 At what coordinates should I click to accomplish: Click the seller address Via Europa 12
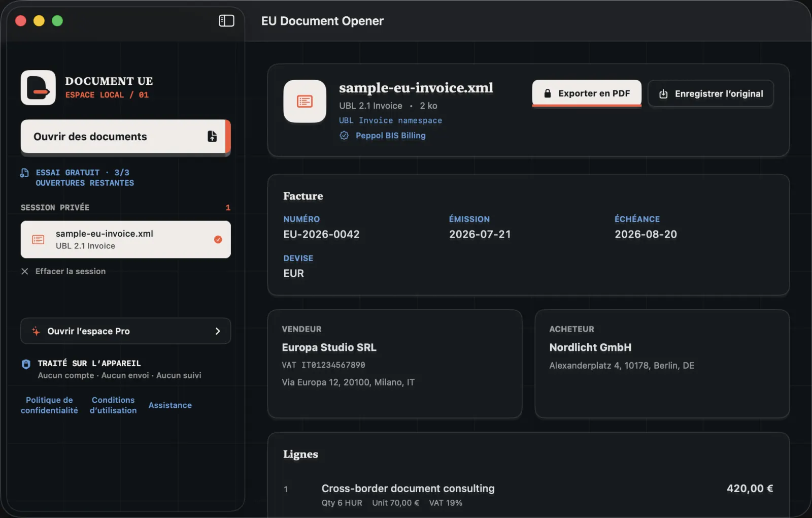coord(348,382)
